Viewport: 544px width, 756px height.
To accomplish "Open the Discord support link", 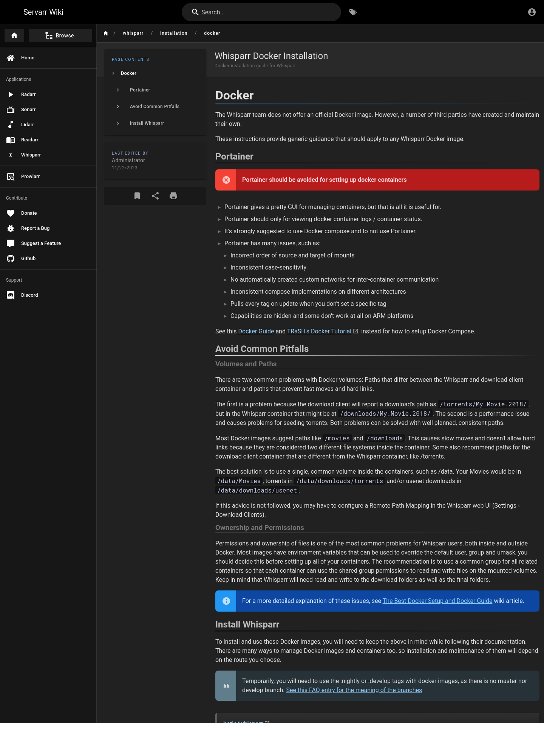I will [x=48, y=295].
